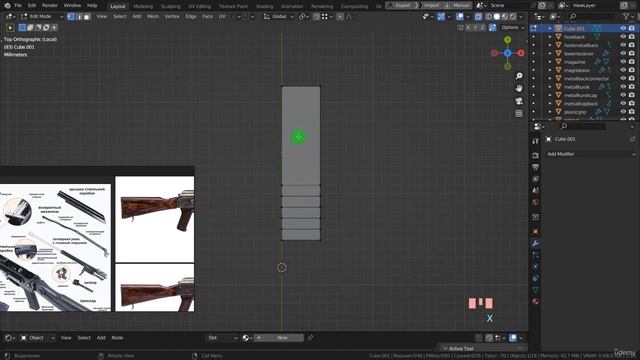
Task: Open the Output properties tab
Action: click(x=536, y=167)
